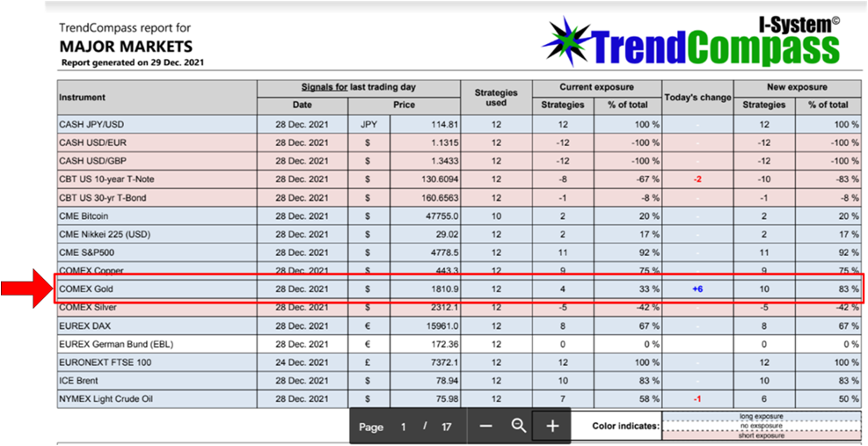Click the Today's change column header

point(697,98)
